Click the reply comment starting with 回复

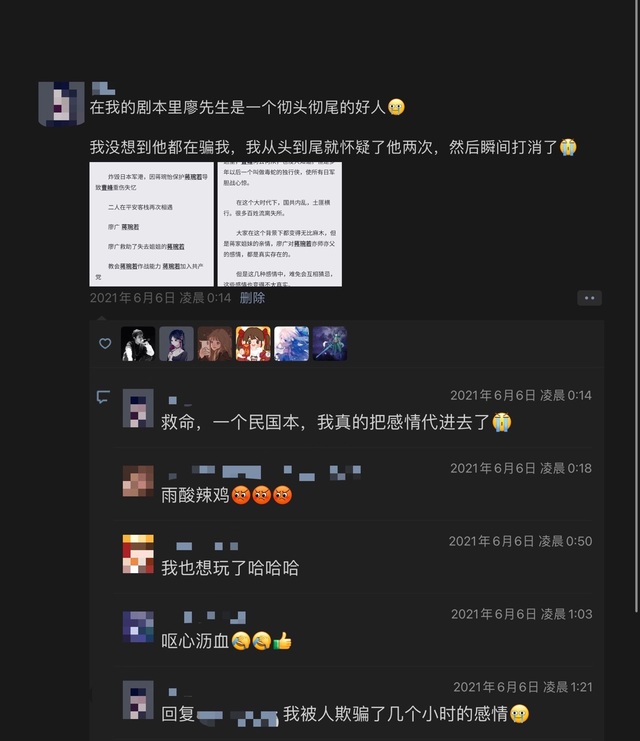(x=345, y=714)
